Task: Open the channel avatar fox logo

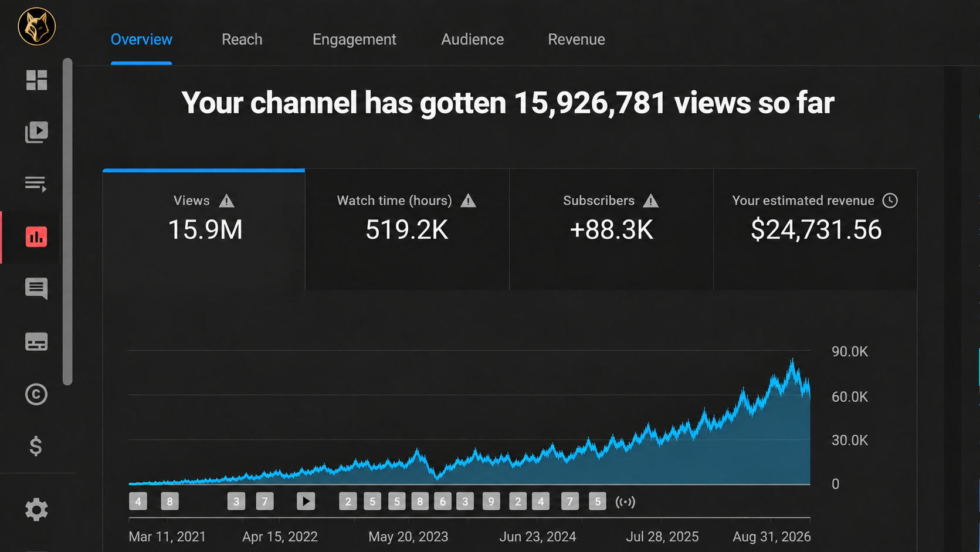Action: click(36, 26)
